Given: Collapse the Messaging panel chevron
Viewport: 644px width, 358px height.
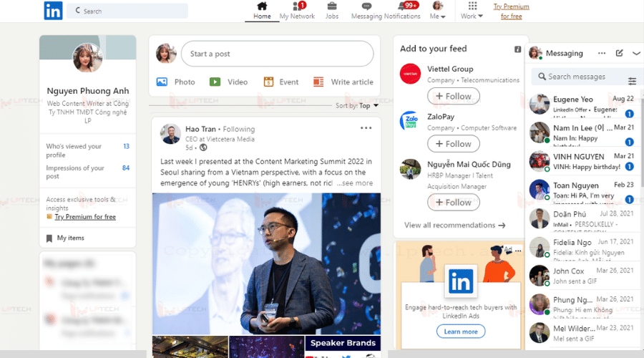Looking at the screenshot, I should [x=636, y=53].
